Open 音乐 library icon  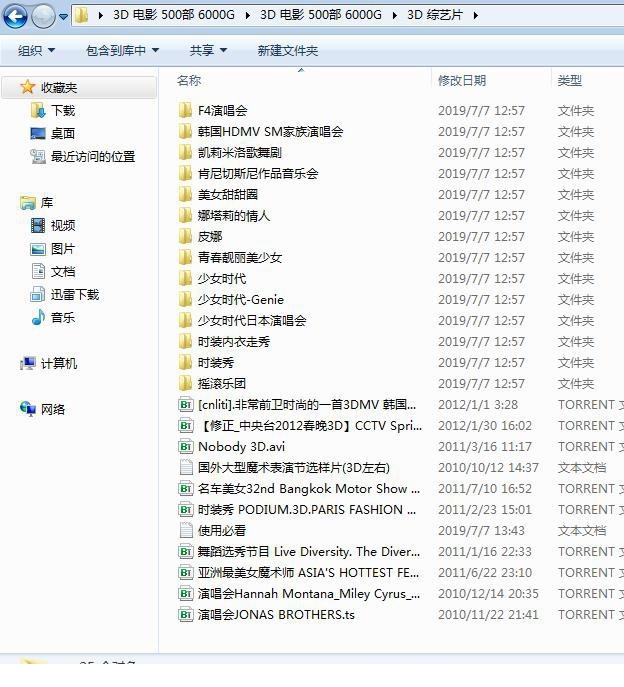tap(38, 317)
